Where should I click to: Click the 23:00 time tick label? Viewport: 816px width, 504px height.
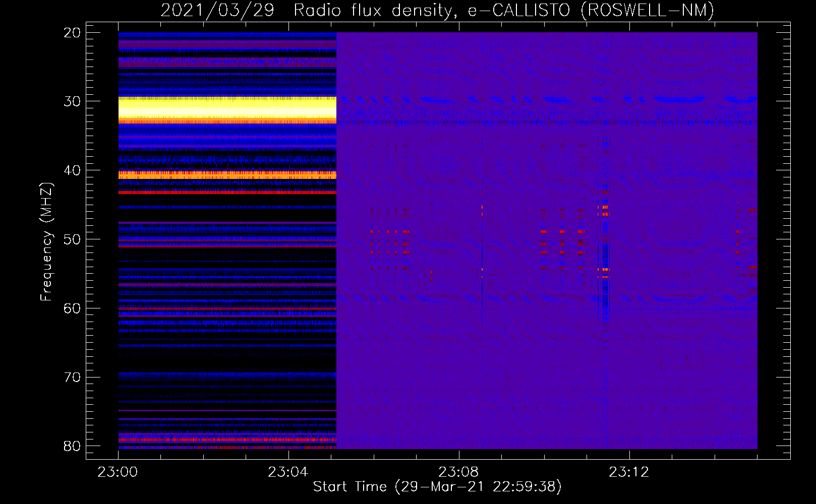pyautogui.click(x=118, y=472)
